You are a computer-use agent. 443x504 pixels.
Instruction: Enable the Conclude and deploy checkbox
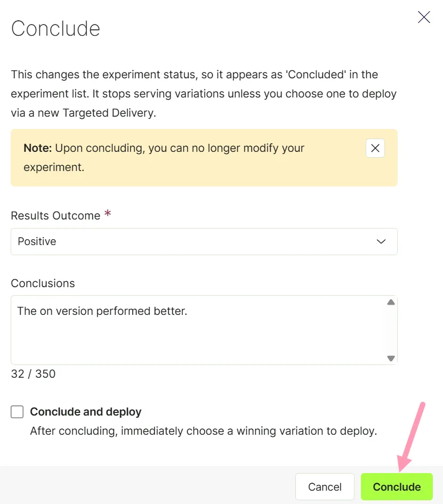17,412
